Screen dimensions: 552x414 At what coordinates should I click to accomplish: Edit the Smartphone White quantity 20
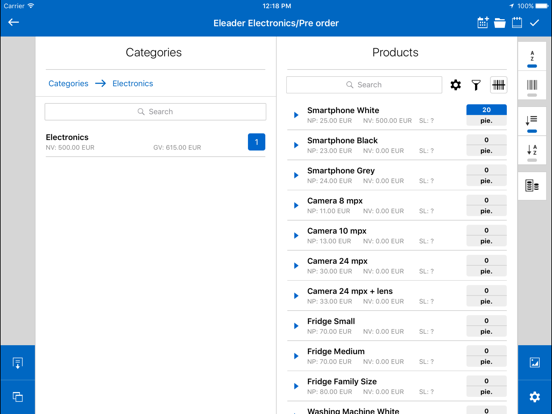[487, 110]
